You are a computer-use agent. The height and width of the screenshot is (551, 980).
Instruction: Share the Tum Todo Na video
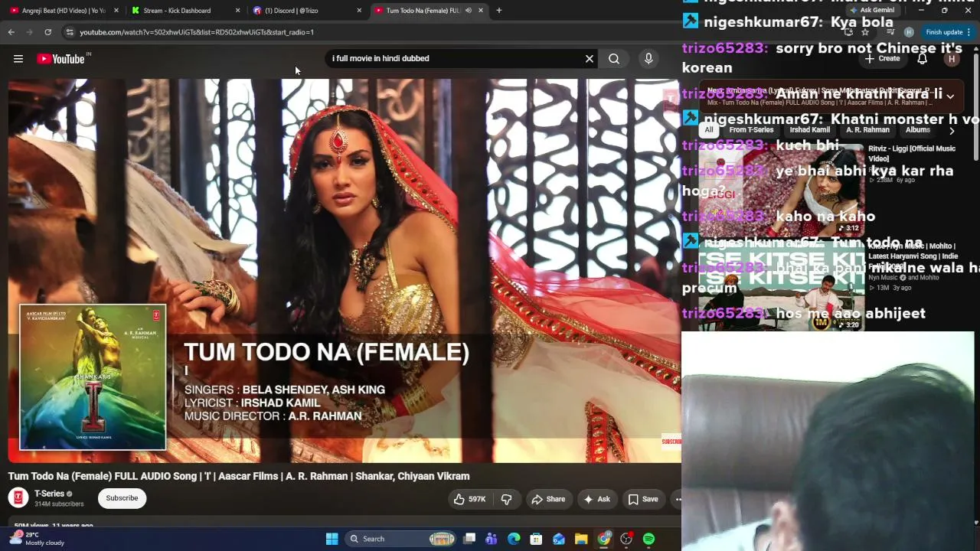point(548,500)
